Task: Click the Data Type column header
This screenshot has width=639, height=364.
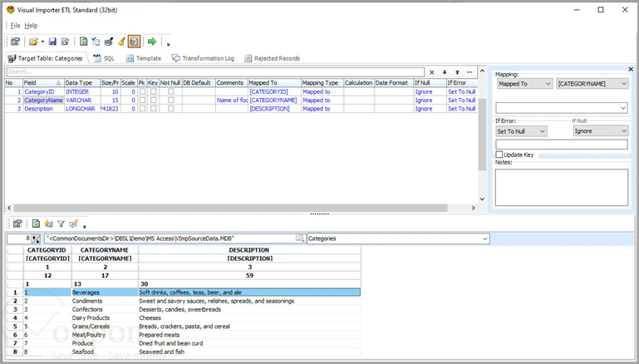Action: click(82, 83)
